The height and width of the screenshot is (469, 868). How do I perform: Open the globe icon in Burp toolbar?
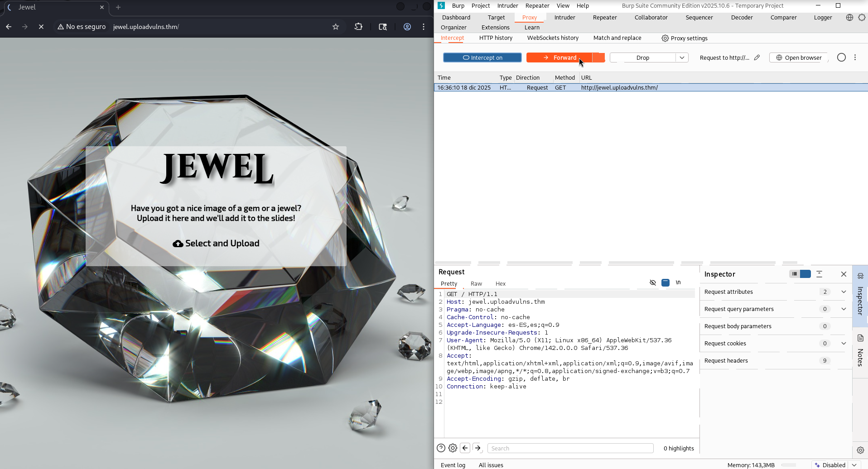(x=849, y=17)
